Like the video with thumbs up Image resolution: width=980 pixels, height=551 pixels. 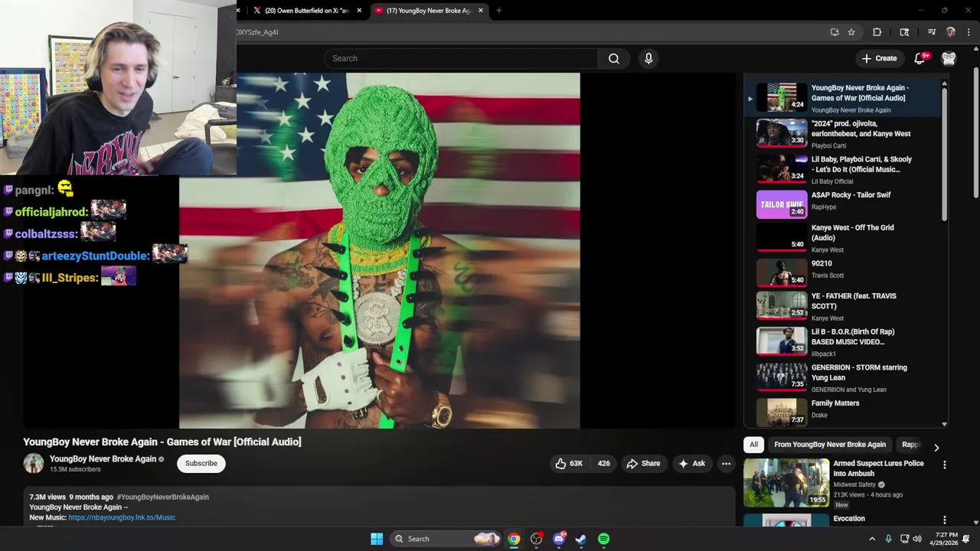569,463
